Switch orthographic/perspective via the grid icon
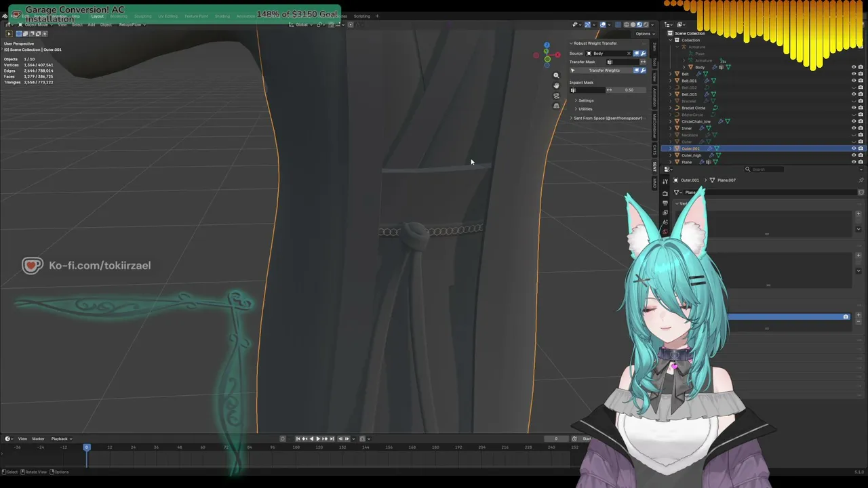Screen dimensions: 868x488 556,106
